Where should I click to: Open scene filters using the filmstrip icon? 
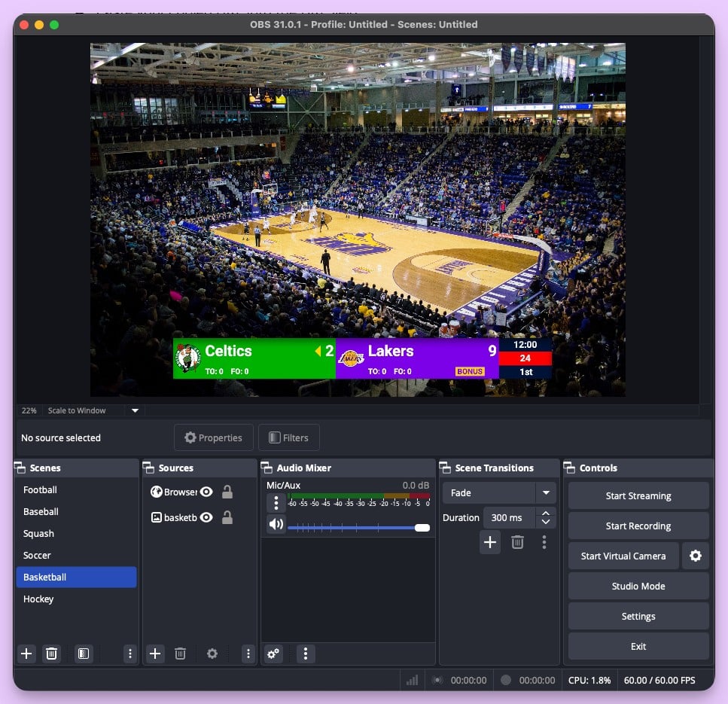pos(83,654)
